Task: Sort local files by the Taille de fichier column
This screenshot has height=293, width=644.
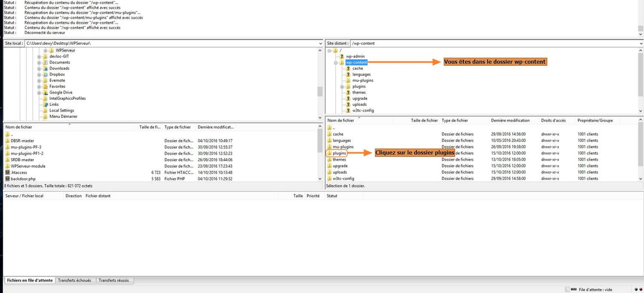Action: (x=150, y=126)
